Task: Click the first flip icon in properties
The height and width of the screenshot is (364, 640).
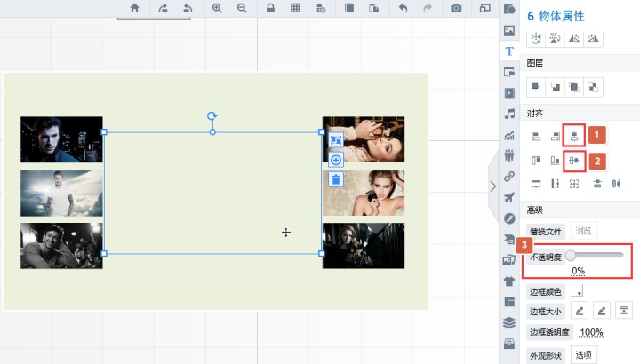Action: click(536, 38)
